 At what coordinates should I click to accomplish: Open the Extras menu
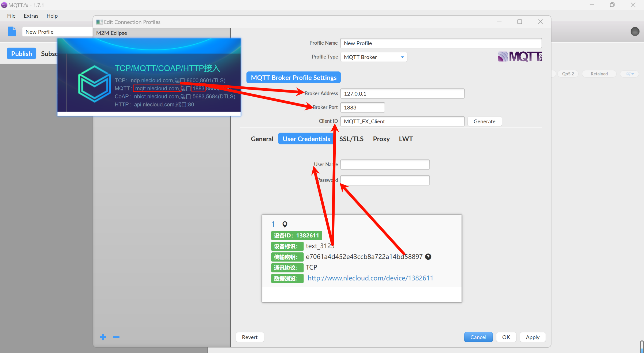coord(31,16)
